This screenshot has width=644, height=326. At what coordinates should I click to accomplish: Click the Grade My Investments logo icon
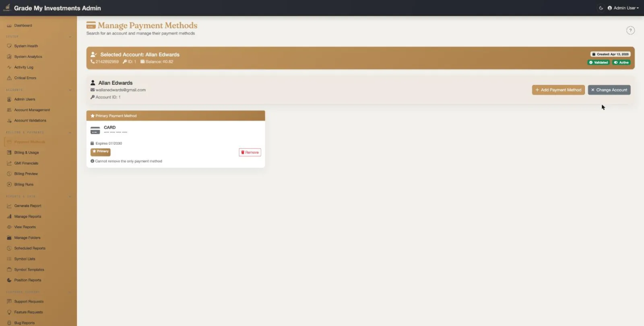[7, 8]
